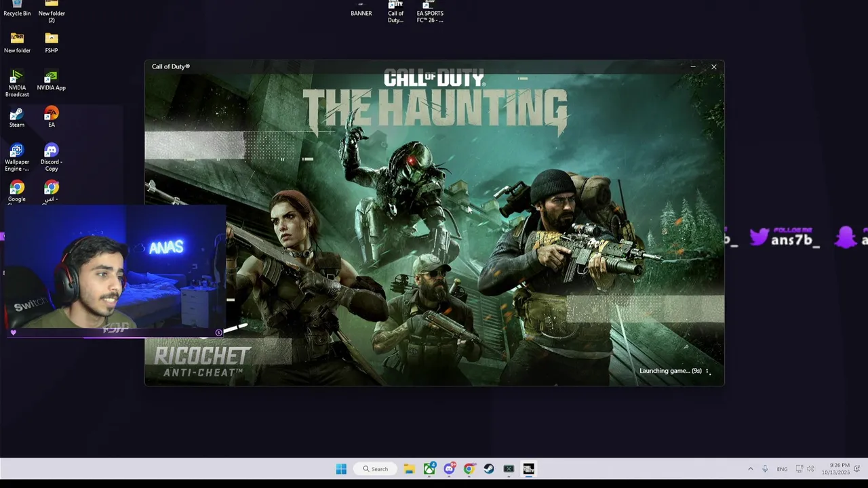Image resolution: width=868 pixels, height=488 pixels.
Task: Switch to Call of Duty on the taskbar
Action: coord(529,469)
